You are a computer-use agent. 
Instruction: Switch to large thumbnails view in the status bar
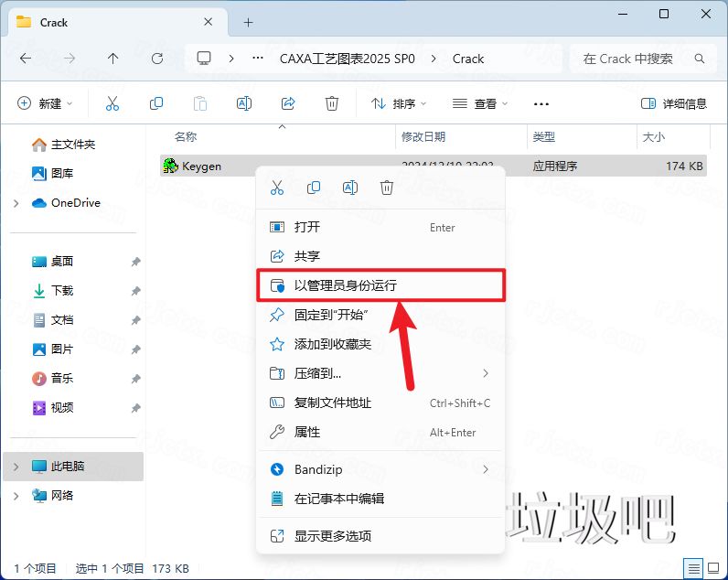pos(713,568)
